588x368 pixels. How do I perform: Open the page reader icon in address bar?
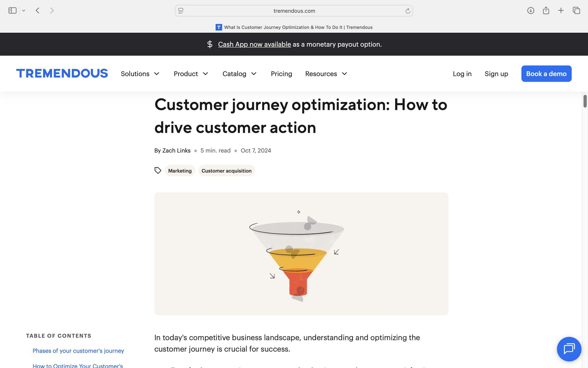point(181,11)
